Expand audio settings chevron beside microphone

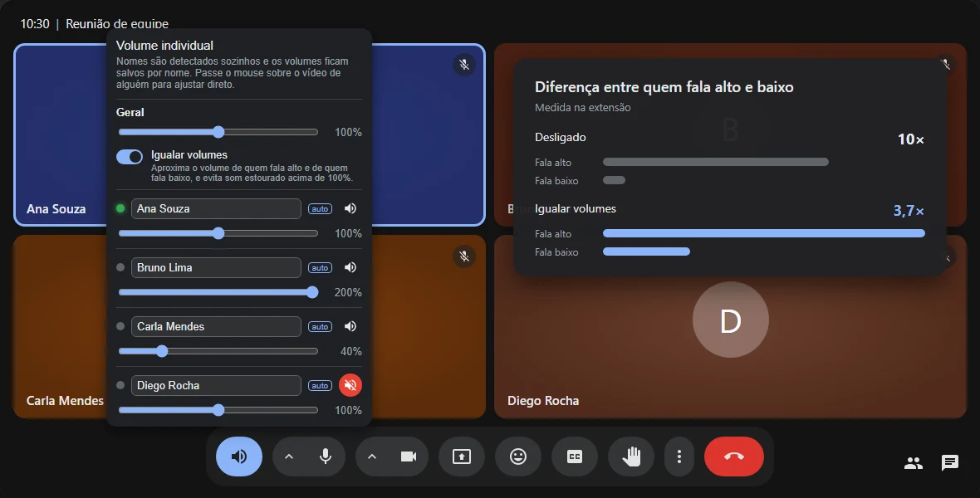(x=289, y=456)
